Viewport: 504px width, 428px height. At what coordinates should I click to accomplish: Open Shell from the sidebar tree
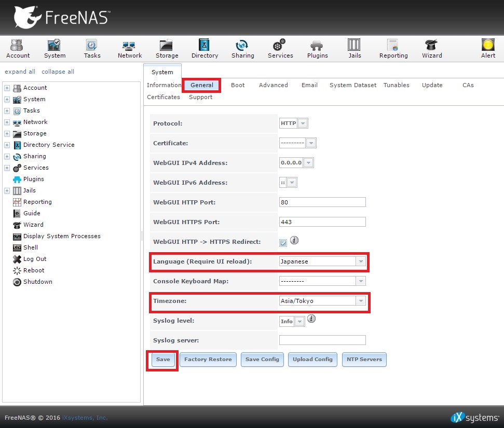31,247
